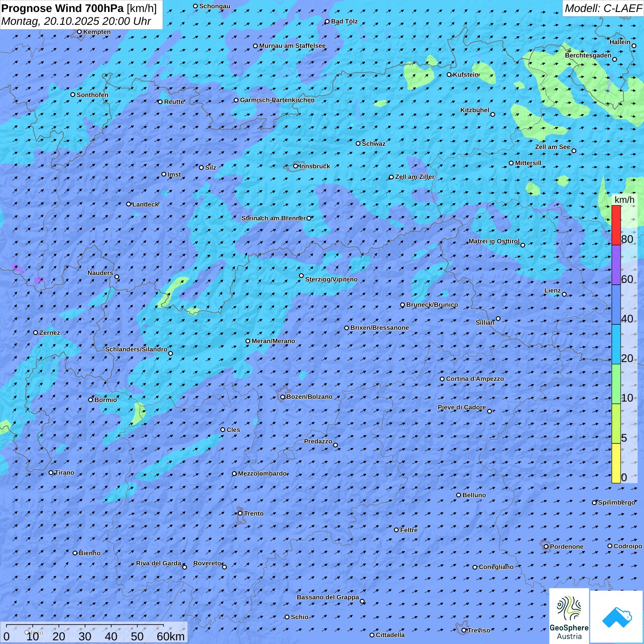Click the Innsbruck city marker
Image resolution: width=644 pixels, height=644 pixels.
(x=296, y=166)
